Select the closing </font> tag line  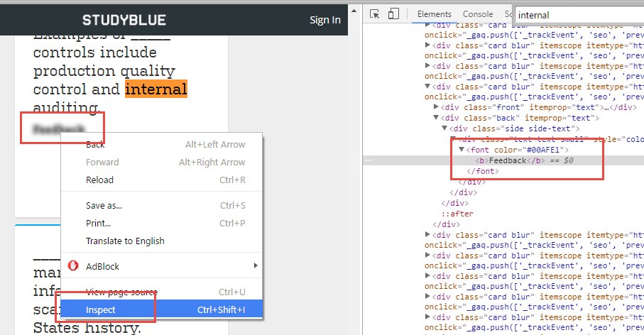pos(483,171)
